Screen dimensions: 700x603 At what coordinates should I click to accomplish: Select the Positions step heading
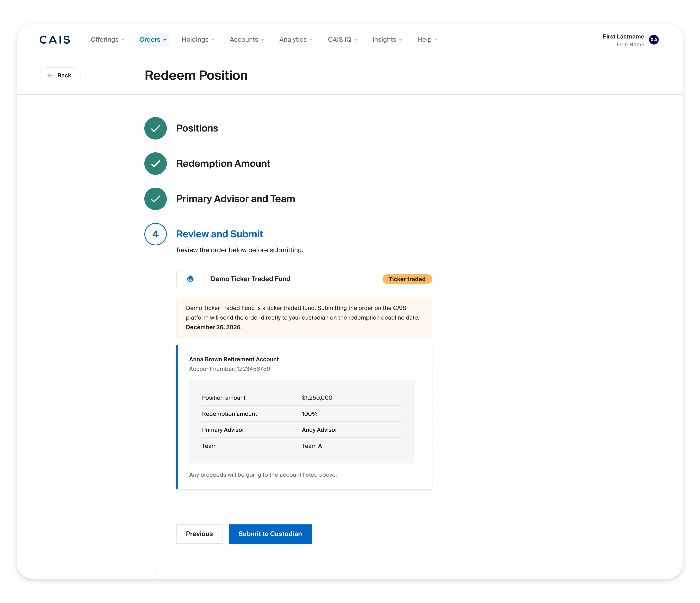[197, 128]
